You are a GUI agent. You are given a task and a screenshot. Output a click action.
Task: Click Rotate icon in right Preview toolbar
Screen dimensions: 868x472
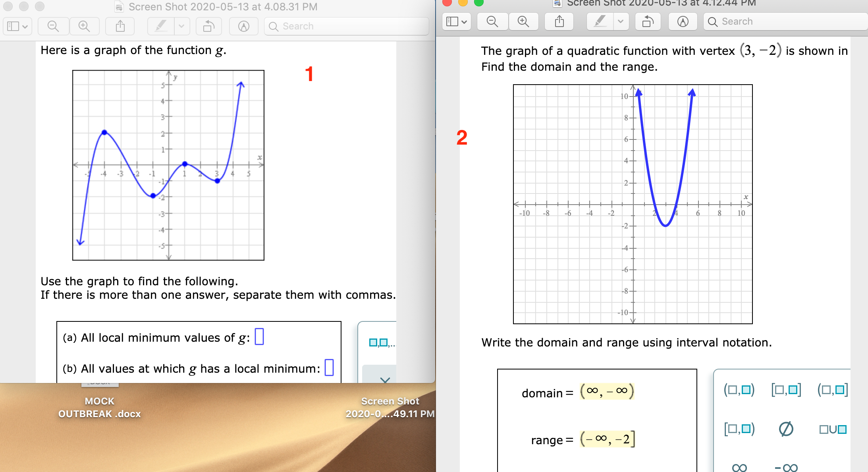[x=648, y=21]
